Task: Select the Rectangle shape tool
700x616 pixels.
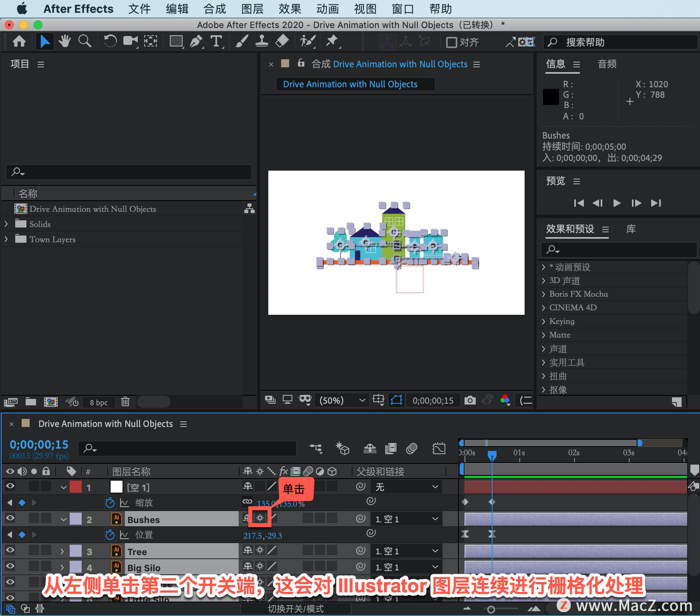Action: [x=176, y=41]
